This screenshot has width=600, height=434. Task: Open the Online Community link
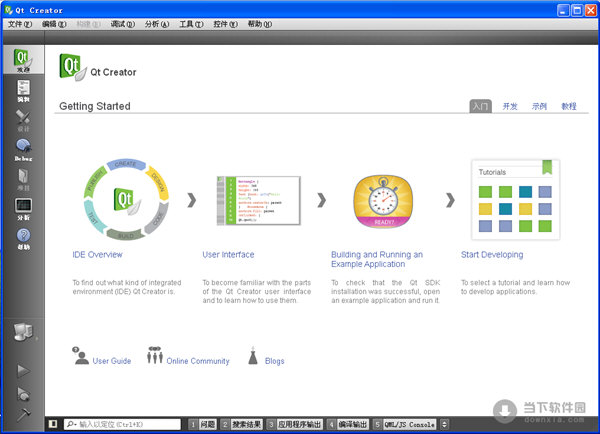[x=198, y=361]
